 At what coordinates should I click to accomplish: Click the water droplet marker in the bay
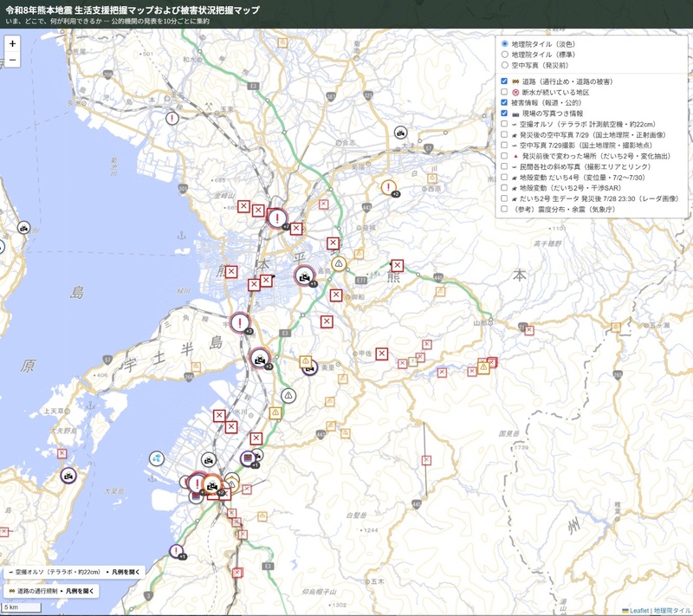pyautogui.click(x=157, y=458)
